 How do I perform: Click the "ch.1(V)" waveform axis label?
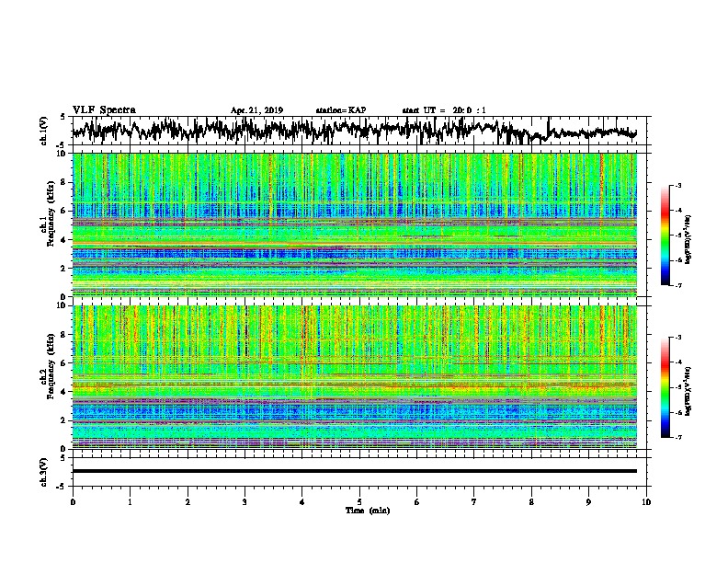click(43, 131)
